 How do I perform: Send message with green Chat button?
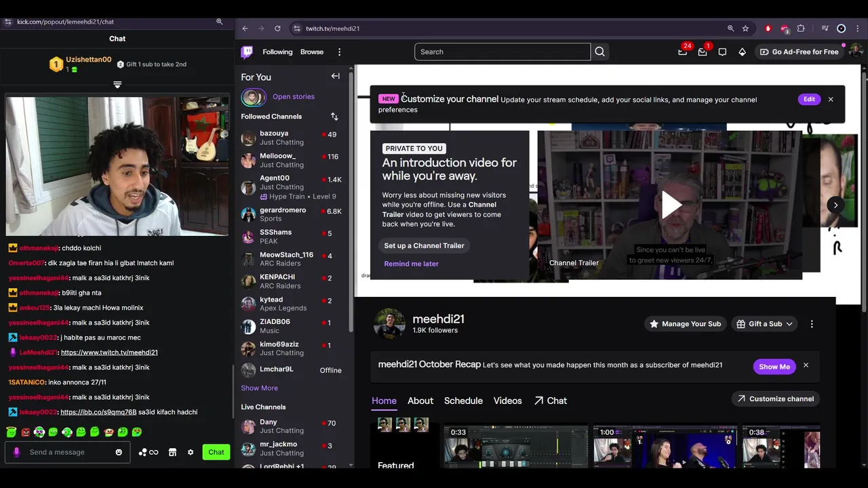(216, 452)
